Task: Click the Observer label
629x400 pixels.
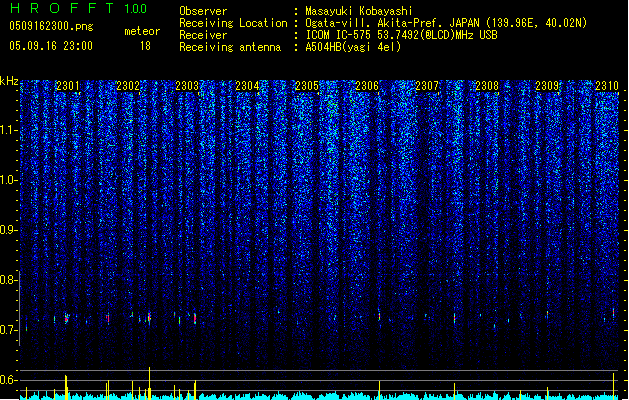Action: pos(203,11)
